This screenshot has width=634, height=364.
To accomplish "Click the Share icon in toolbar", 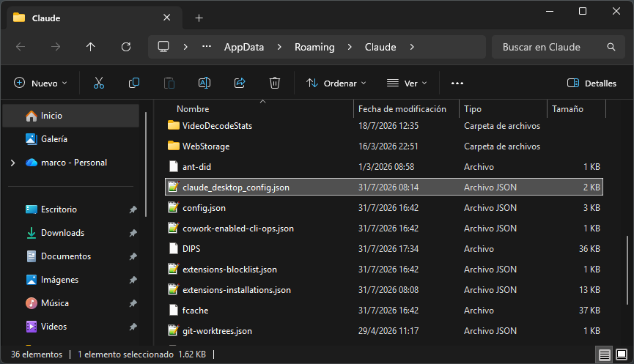I will pyautogui.click(x=240, y=83).
